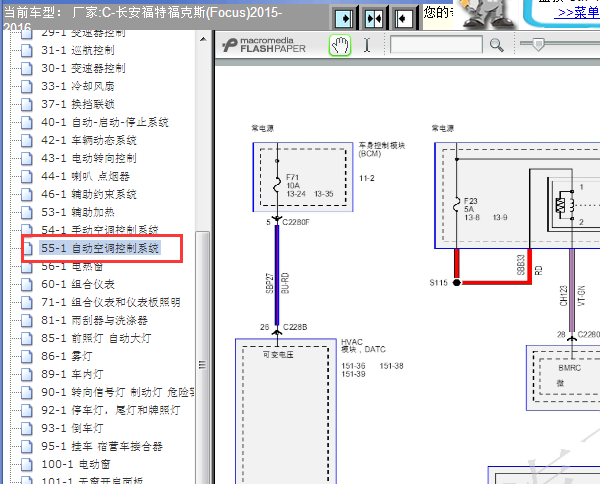The width and height of the screenshot is (600, 484).
Task: Open 40-1 自动-启动-停止系统 diagram
Action: pos(105,122)
